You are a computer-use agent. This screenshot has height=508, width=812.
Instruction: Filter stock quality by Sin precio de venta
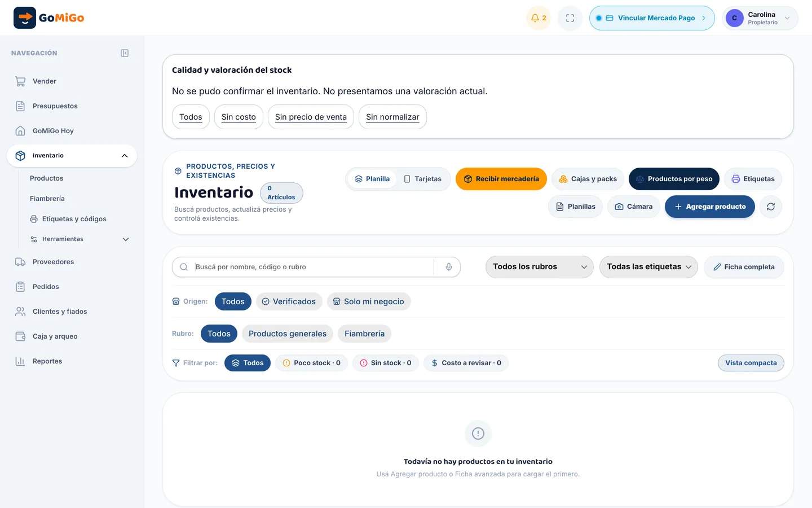click(x=311, y=117)
